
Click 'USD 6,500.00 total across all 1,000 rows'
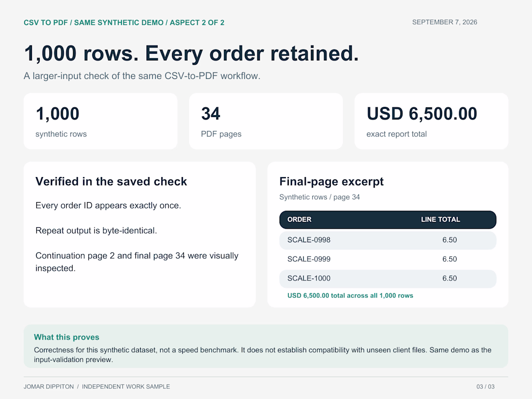[x=350, y=296]
